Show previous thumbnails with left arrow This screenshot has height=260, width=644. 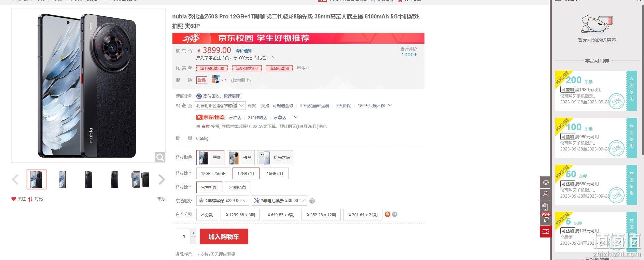pyautogui.click(x=15, y=179)
